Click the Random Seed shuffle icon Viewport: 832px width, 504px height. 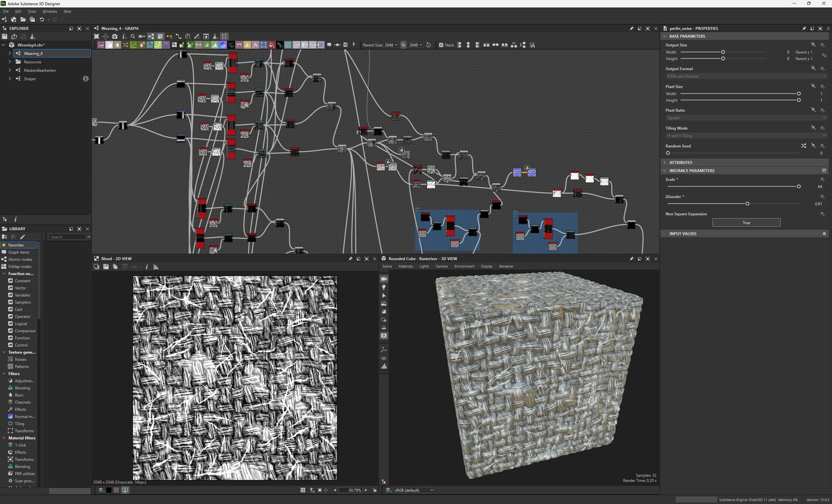[803, 146]
